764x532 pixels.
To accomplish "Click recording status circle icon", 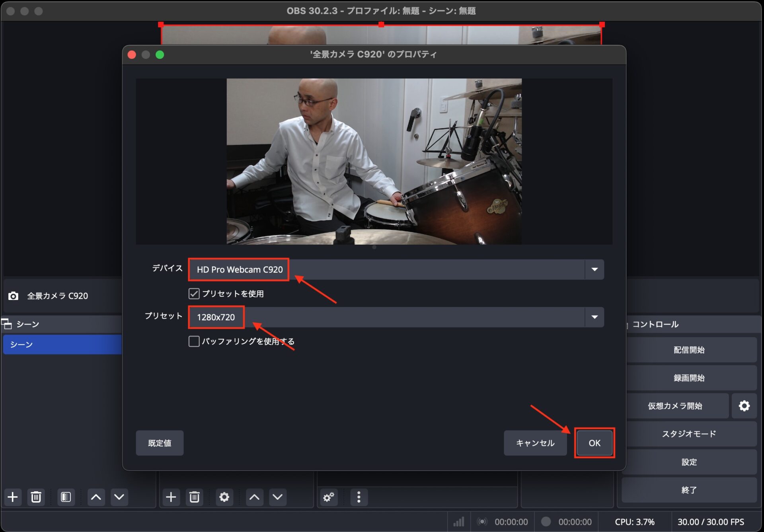I will point(546,522).
